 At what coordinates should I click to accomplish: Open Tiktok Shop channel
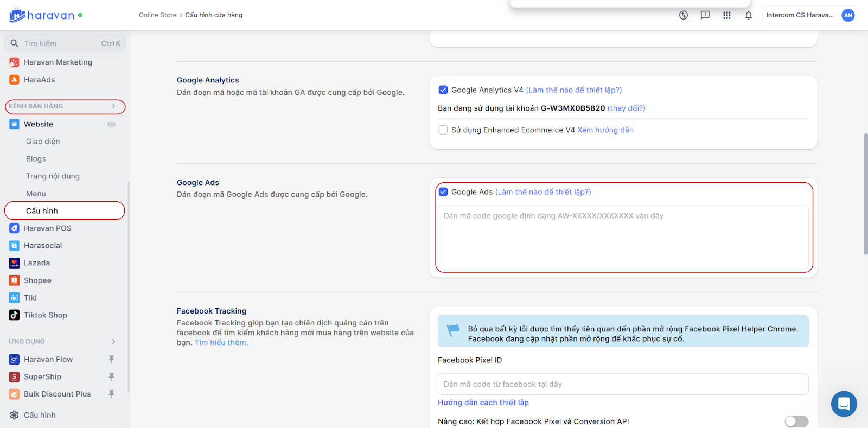tap(45, 315)
